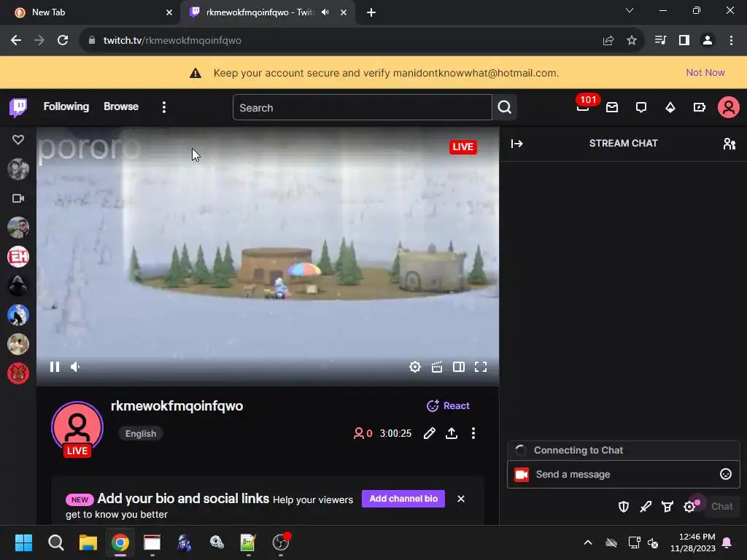Open the chat community users list icon

(729, 144)
